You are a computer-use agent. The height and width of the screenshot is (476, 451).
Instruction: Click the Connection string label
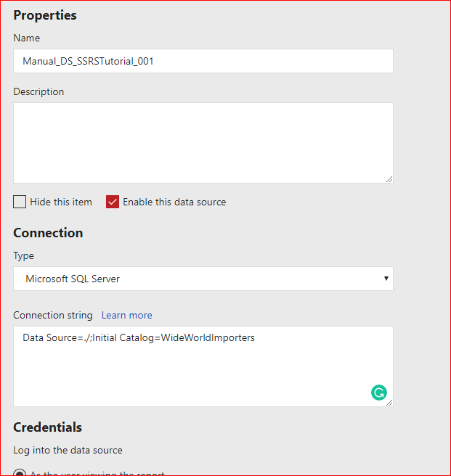coord(53,315)
